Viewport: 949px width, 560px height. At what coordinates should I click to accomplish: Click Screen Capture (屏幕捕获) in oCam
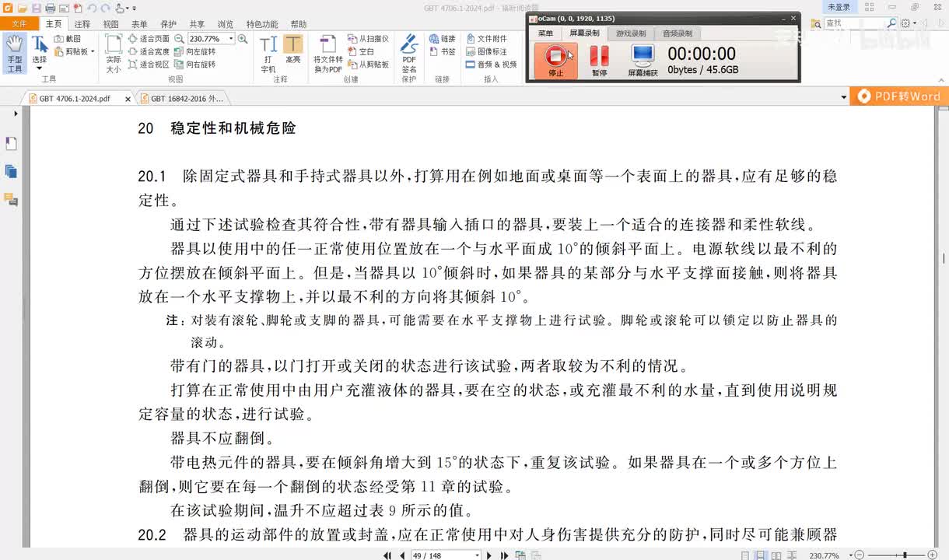click(643, 61)
